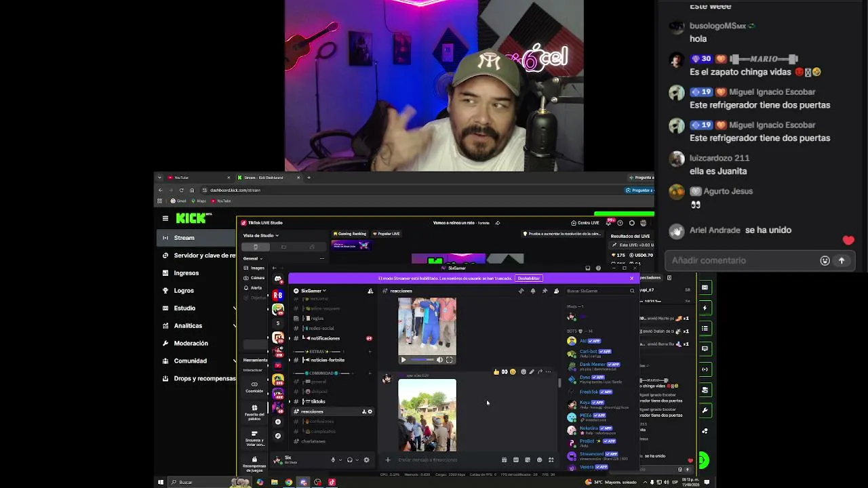Viewport: 868px width, 488px height.
Task: Open the Discord direct messages home icon
Action: coord(278,279)
